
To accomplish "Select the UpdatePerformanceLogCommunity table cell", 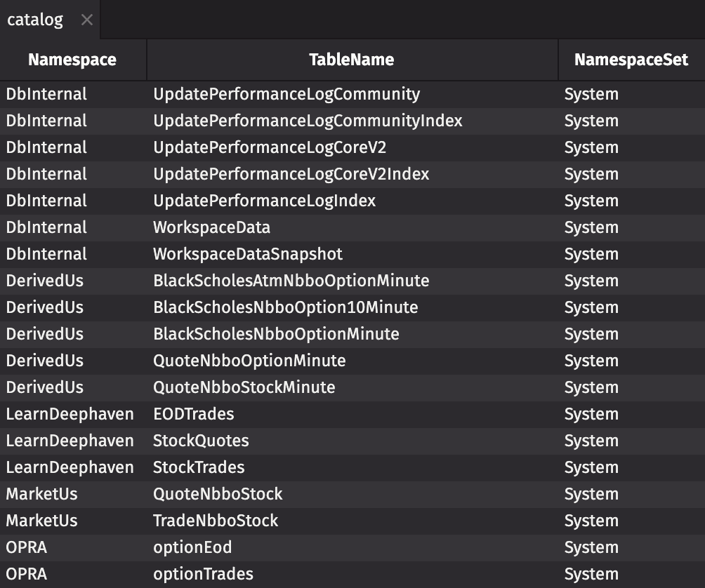I will (286, 94).
